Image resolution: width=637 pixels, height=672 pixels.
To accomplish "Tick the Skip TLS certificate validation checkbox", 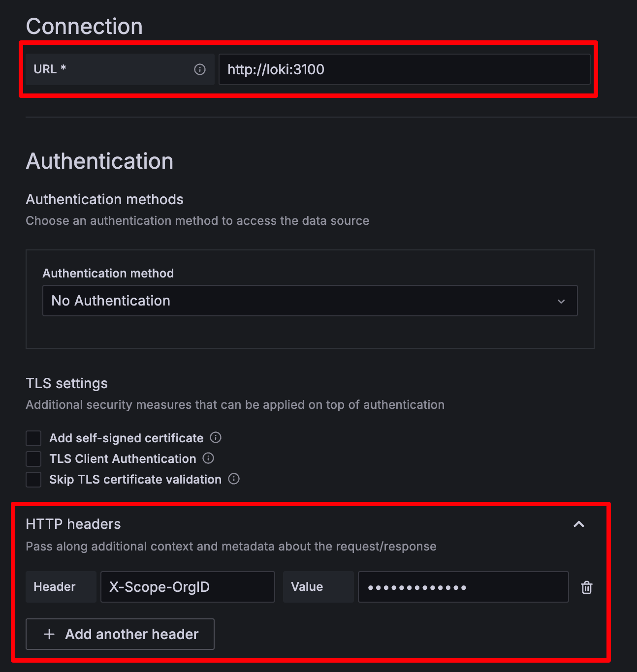I will (x=33, y=479).
